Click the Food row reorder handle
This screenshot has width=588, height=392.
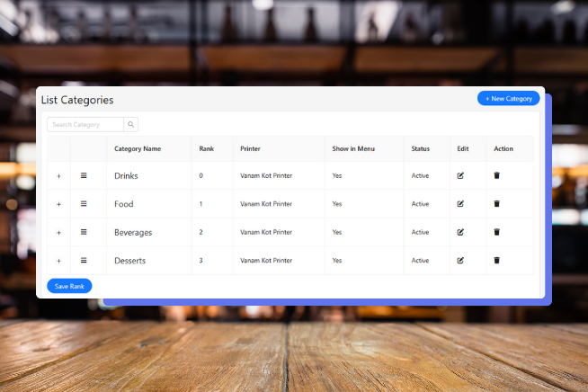pos(84,204)
